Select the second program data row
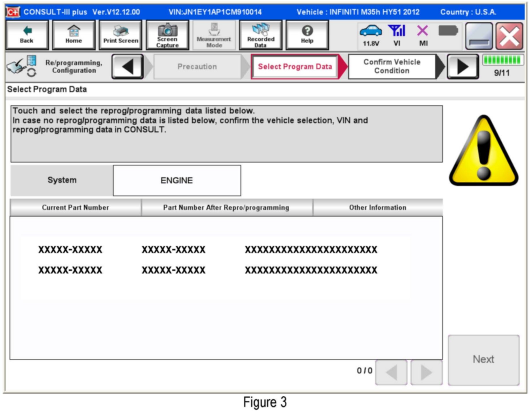 207,270
